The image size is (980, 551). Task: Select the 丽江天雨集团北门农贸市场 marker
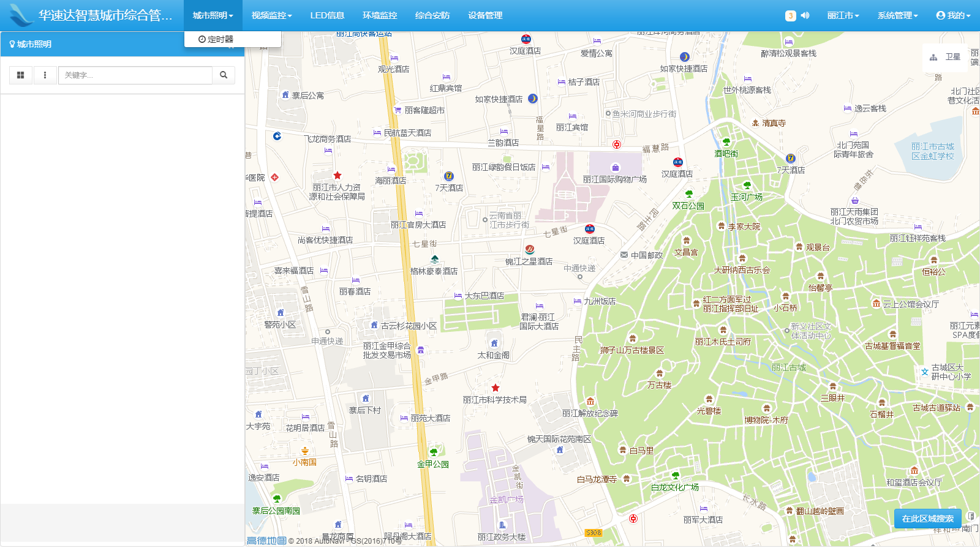[x=855, y=200]
